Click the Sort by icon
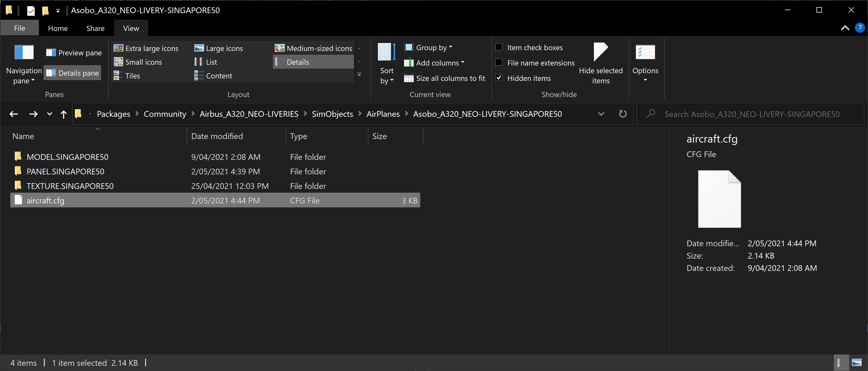 386,52
